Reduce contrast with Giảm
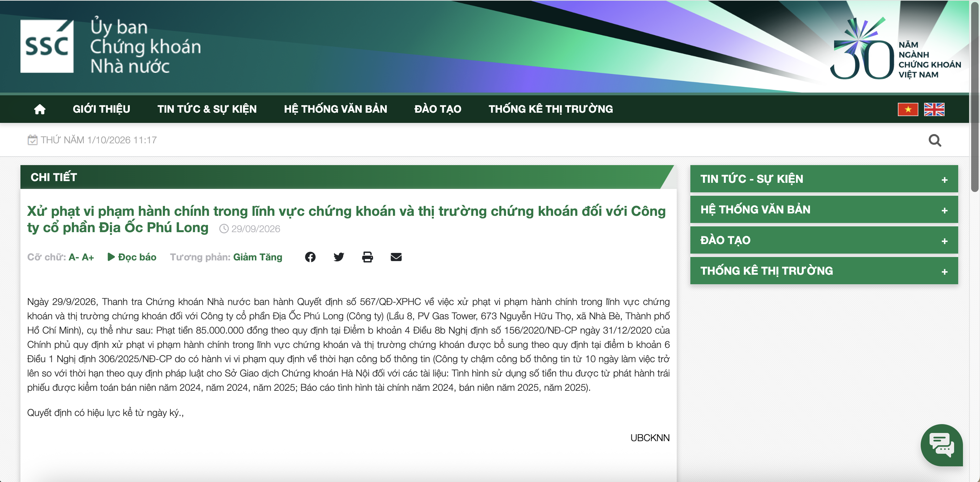Viewport: 980px width, 482px height. [x=245, y=257]
